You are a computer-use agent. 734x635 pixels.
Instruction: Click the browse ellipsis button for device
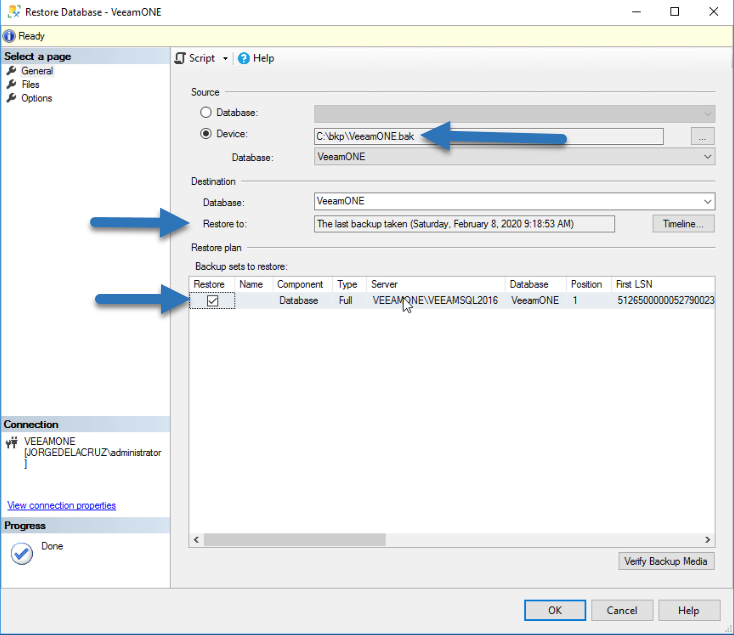point(702,137)
